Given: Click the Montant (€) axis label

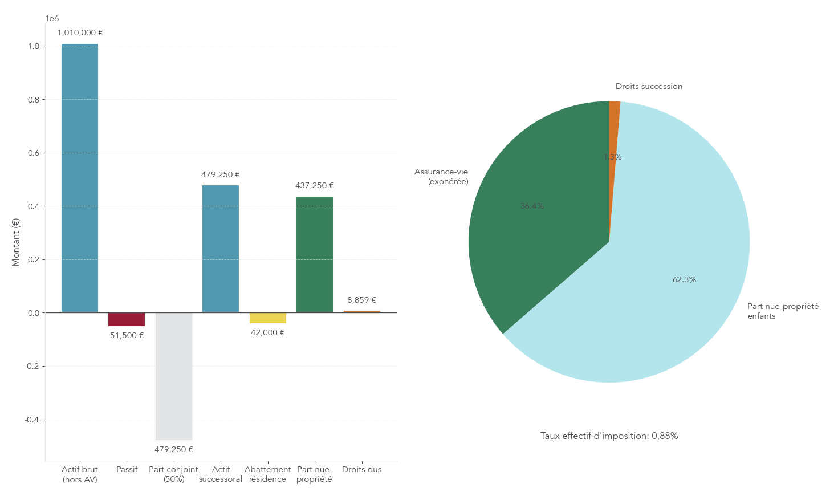Looking at the screenshot, I should pos(16,242).
